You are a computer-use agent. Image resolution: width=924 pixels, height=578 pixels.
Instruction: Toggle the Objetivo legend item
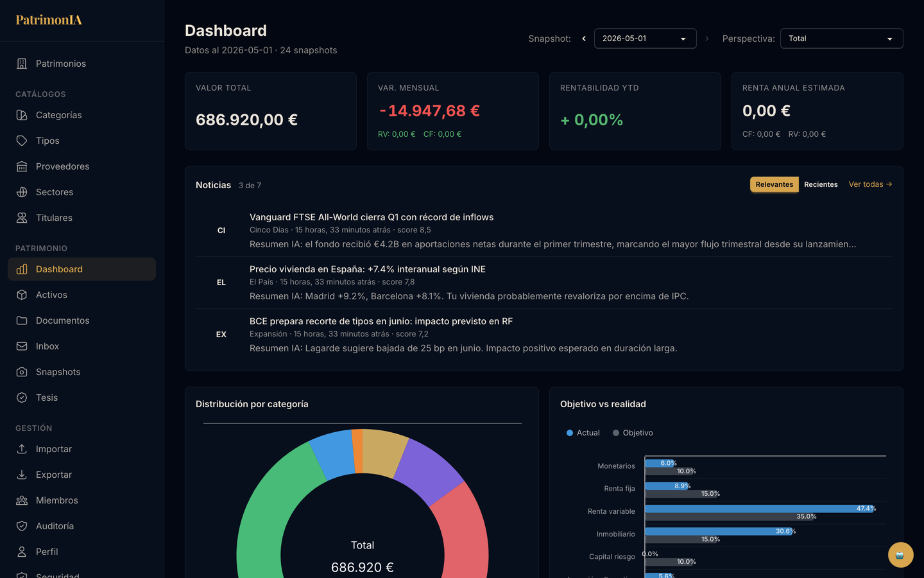tap(633, 433)
